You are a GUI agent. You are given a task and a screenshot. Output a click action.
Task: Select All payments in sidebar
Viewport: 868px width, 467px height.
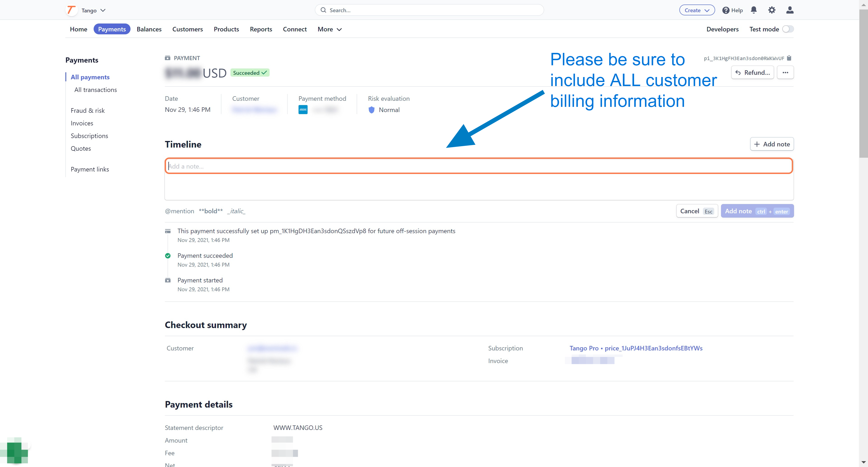(x=90, y=77)
